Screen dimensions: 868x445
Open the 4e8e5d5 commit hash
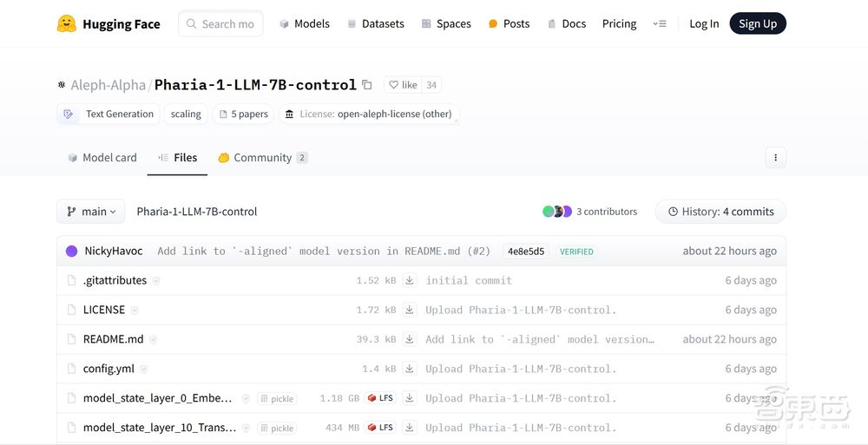coord(526,252)
